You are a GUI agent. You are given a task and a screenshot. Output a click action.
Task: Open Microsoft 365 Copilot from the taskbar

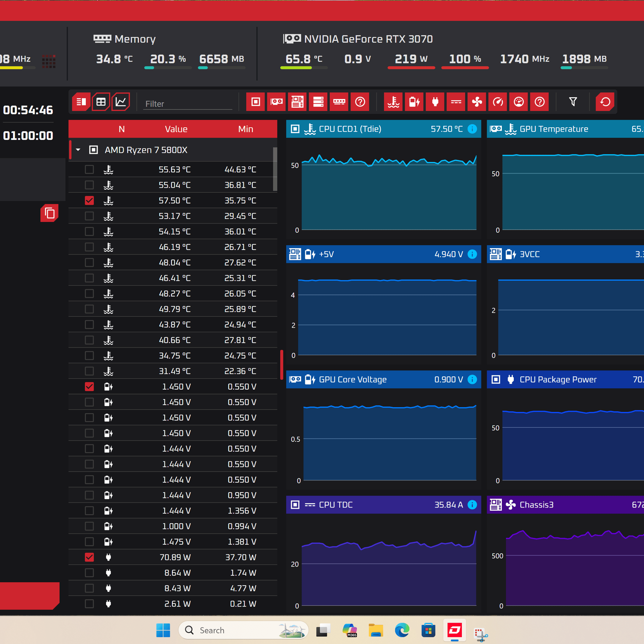tap(350, 630)
